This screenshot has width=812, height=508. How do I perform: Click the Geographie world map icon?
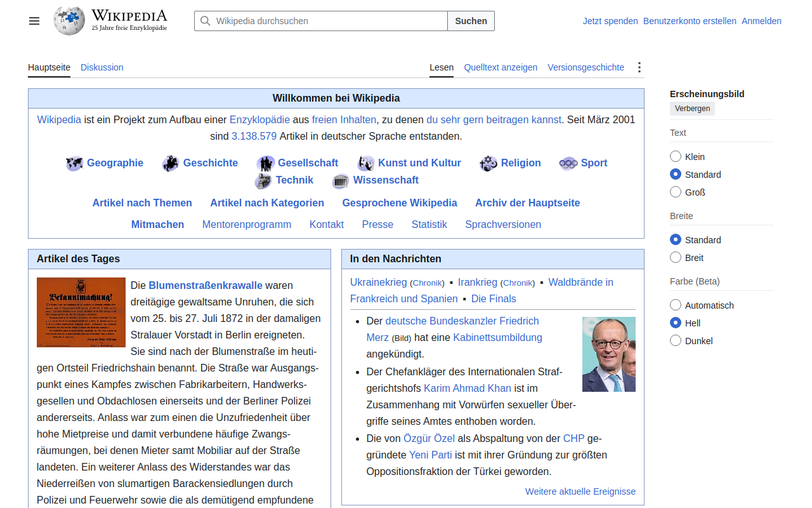pyautogui.click(x=74, y=163)
